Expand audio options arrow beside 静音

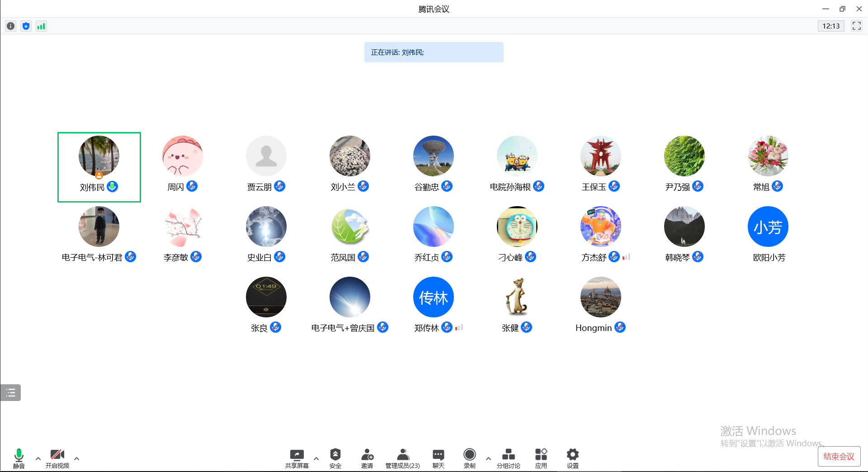point(38,458)
